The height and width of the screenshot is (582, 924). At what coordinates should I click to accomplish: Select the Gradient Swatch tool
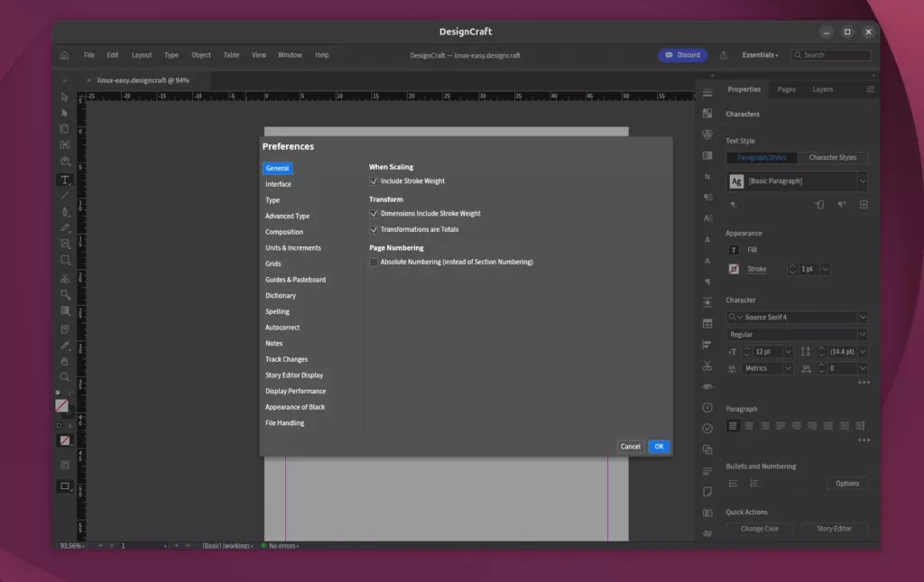pos(65,310)
